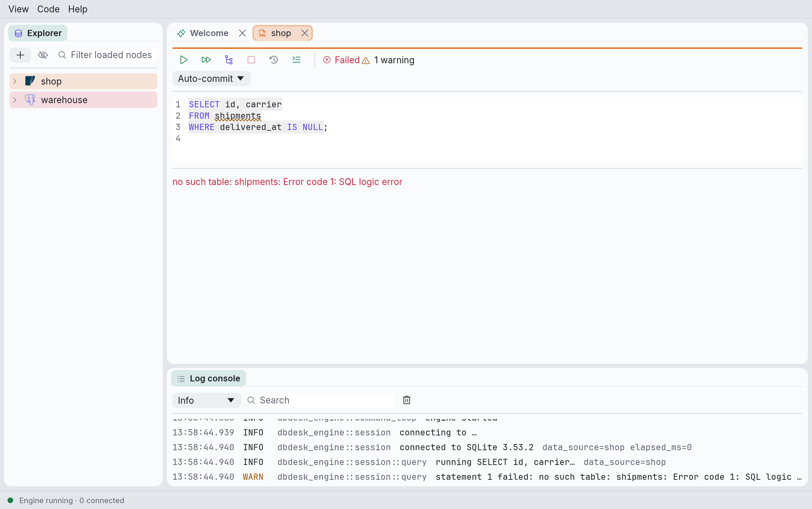Open the query history clock icon
This screenshot has height=509, width=812.
point(274,60)
